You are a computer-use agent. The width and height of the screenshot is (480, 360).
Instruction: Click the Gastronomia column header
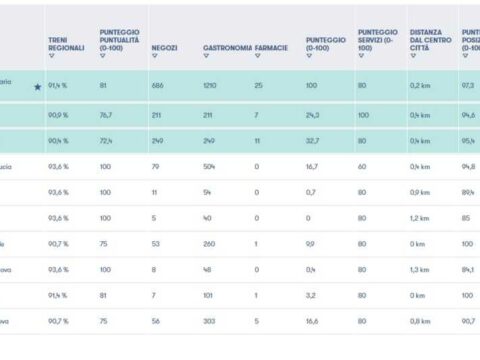tap(228, 48)
